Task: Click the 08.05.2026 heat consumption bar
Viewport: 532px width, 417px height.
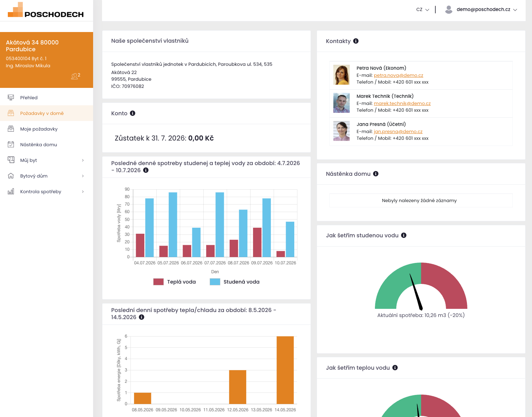Action: 143,398
